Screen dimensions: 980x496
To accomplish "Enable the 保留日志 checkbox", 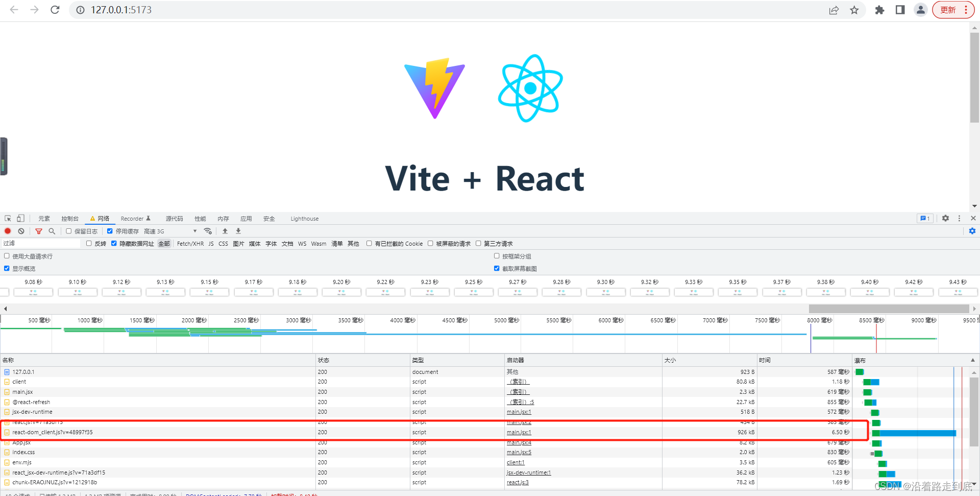I will pyautogui.click(x=68, y=231).
